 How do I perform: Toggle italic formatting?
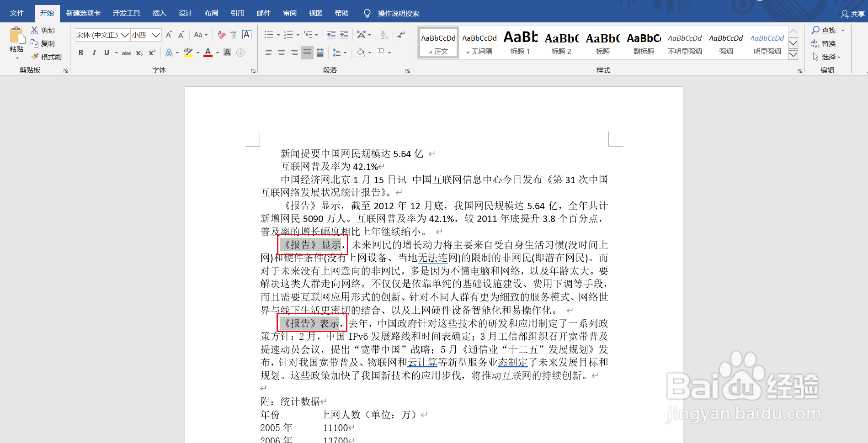coord(94,53)
